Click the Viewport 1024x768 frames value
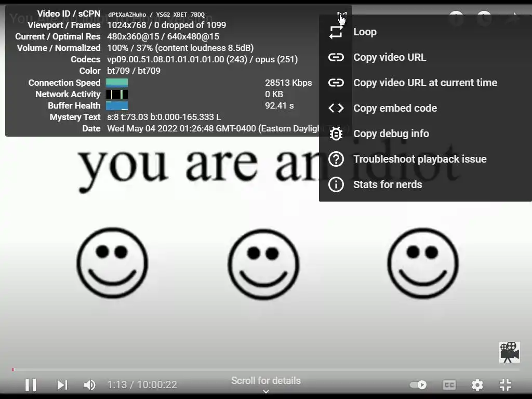 [167, 25]
